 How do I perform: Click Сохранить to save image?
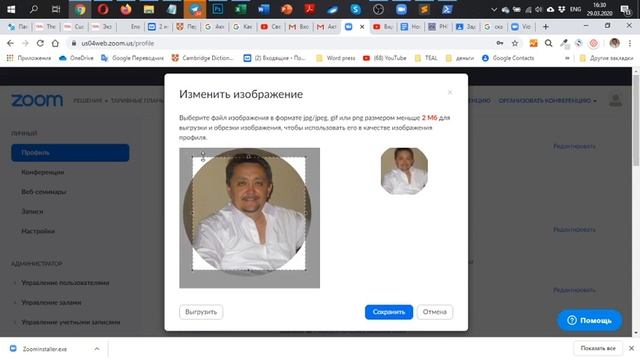coord(389,312)
